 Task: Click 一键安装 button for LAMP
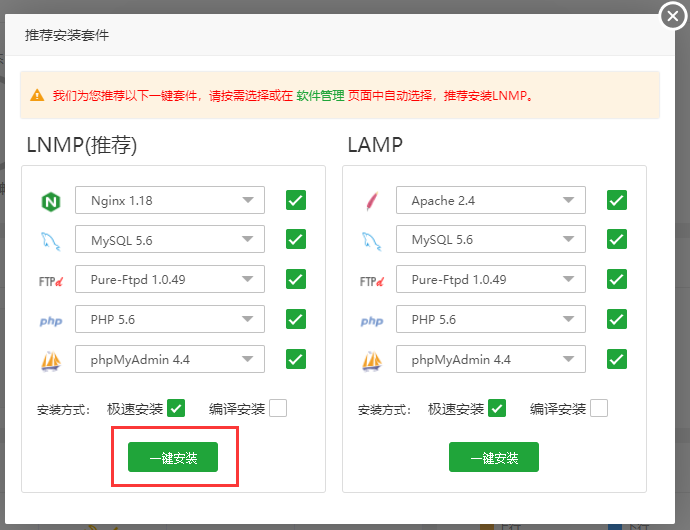(x=494, y=457)
